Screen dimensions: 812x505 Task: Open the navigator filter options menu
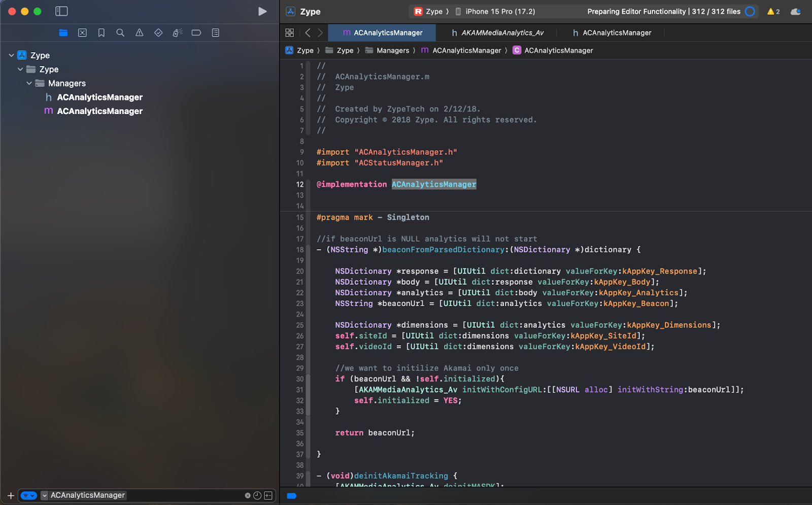pyautogui.click(x=29, y=495)
